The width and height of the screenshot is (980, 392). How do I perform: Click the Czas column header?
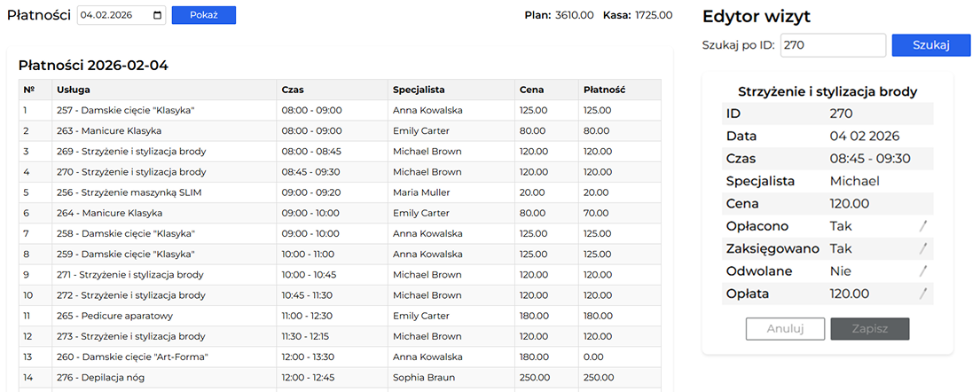[x=292, y=90]
